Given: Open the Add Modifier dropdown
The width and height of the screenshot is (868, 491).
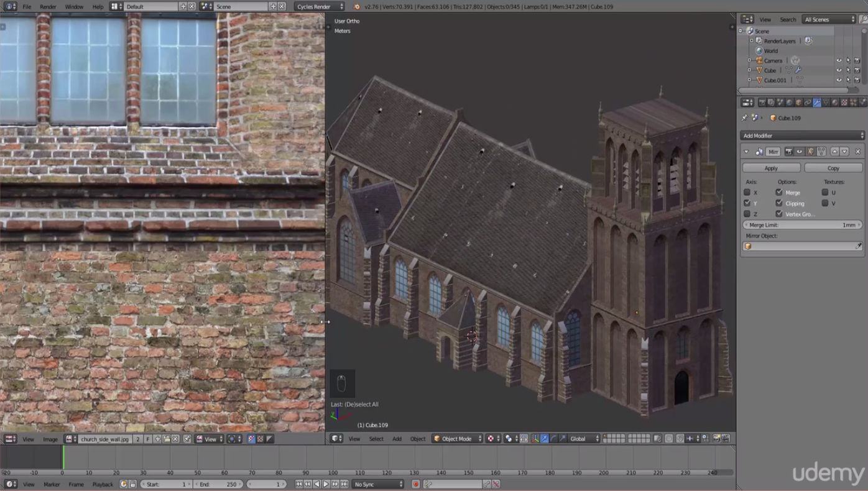Looking at the screenshot, I should coord(802,135).
